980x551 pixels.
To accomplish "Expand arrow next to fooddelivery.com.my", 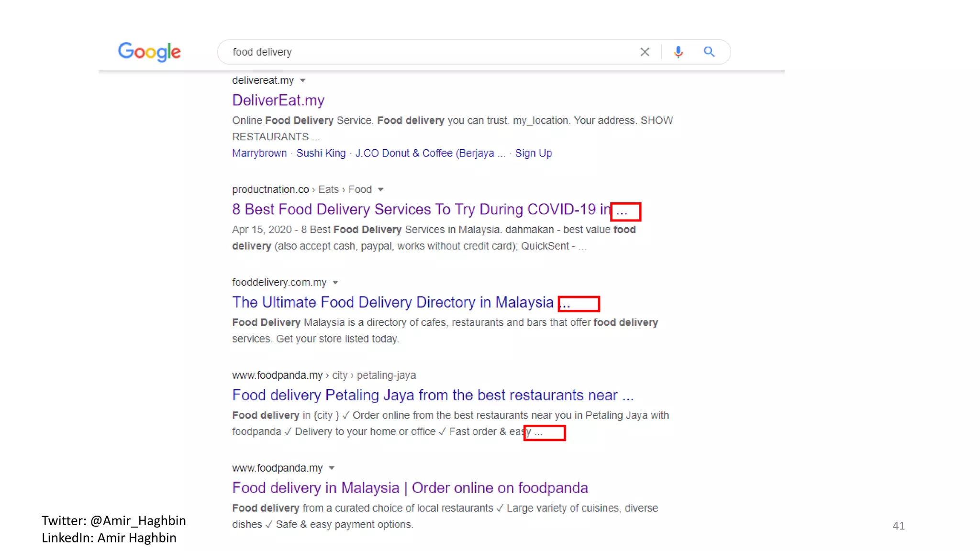I will pyautogui.click(x=335, y=282).
